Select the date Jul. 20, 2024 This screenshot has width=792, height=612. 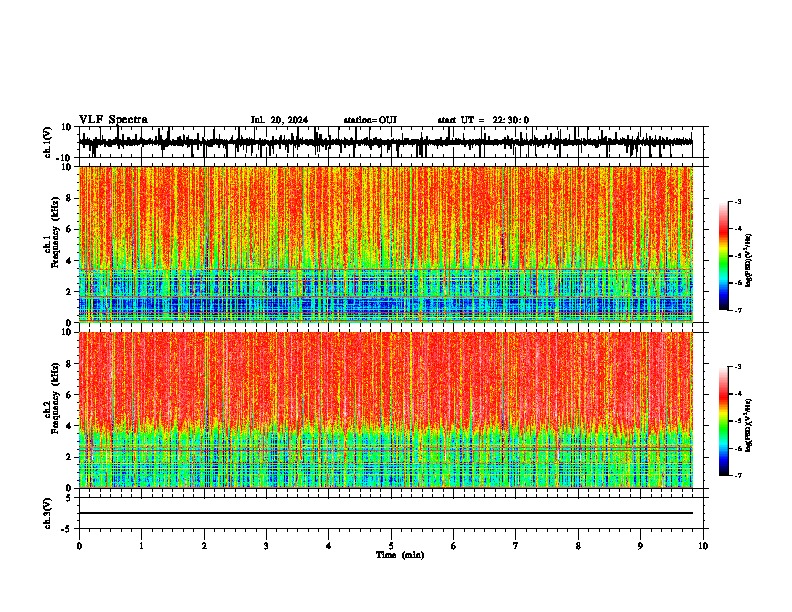pos(279,120)
